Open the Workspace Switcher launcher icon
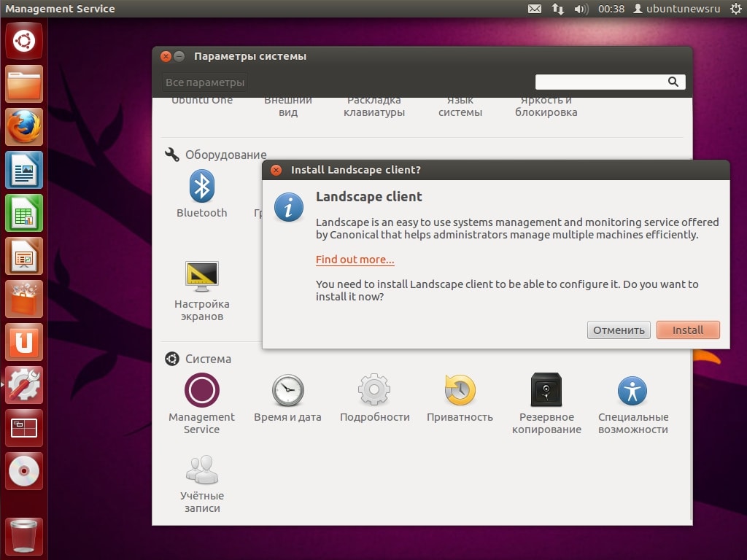This screenshot has height=560, width=747. click(x=24, y=427)
